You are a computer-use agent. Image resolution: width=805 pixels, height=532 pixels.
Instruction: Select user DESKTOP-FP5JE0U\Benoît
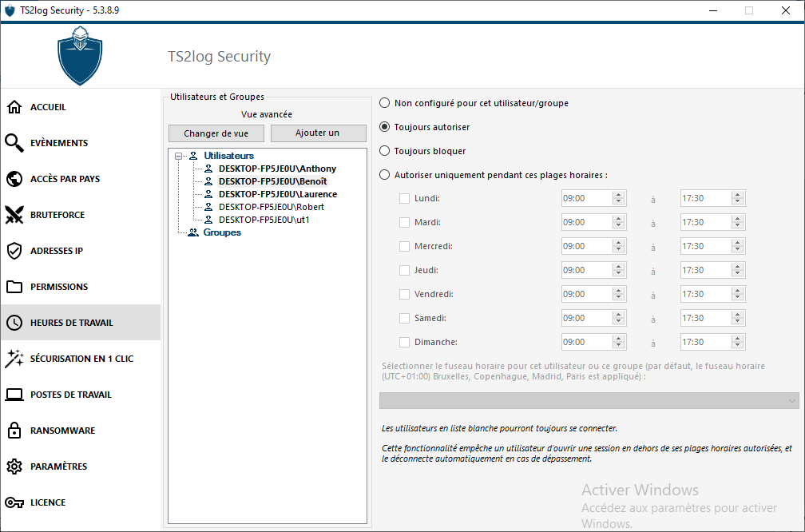[x=272, y=181]
